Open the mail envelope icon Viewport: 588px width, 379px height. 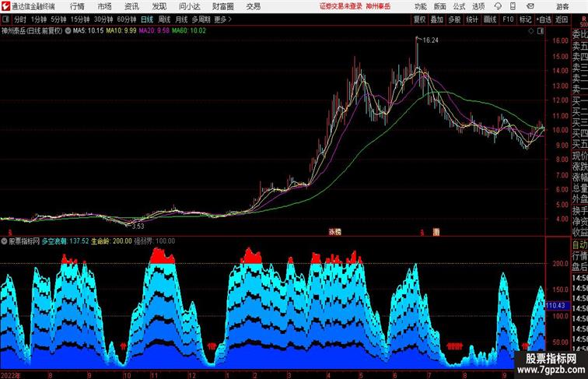click(530, 6)
